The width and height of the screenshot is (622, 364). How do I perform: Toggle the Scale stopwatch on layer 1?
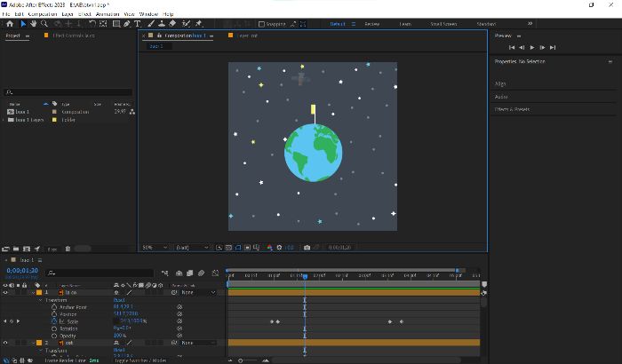[54, 321]
